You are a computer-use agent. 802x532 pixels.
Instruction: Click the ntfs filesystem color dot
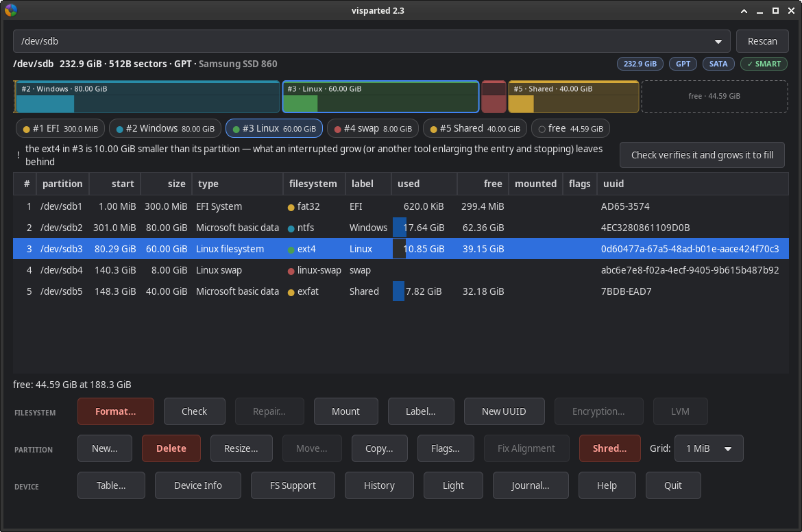coord(291,229)
